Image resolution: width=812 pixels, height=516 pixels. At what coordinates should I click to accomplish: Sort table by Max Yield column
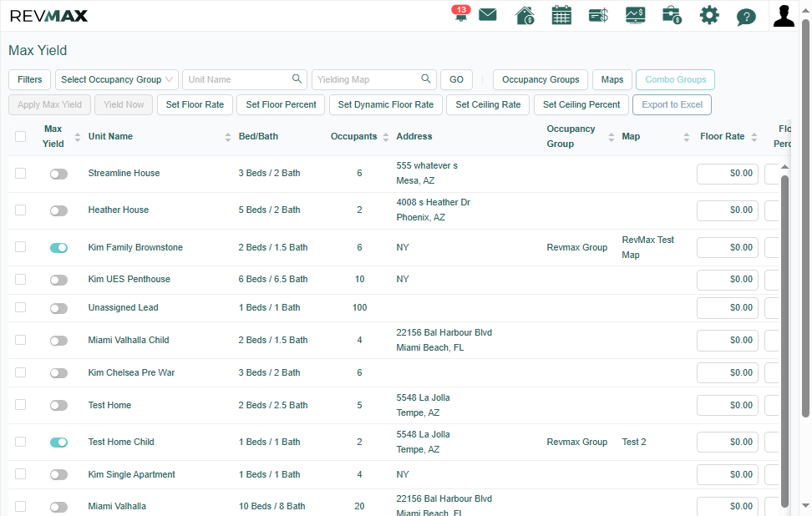(77, 137)
